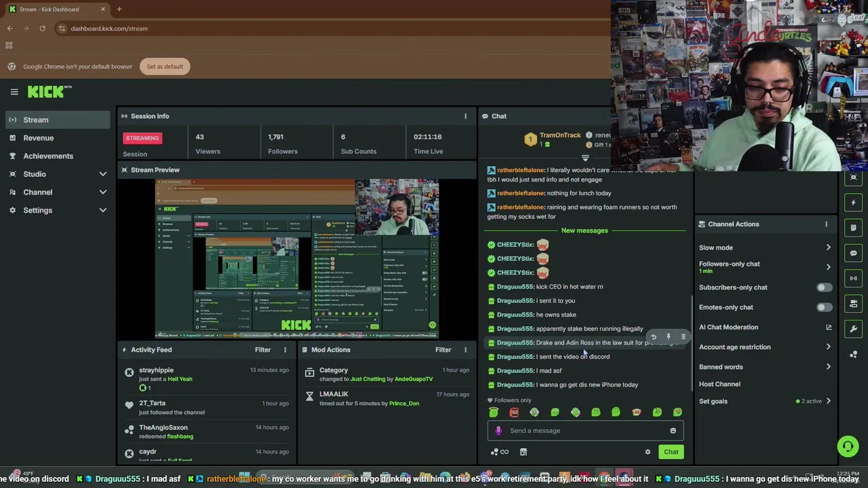Open the hamburger menu beside the Kick logo
Screen dimensions: 868x488
[x=14, y=92]
